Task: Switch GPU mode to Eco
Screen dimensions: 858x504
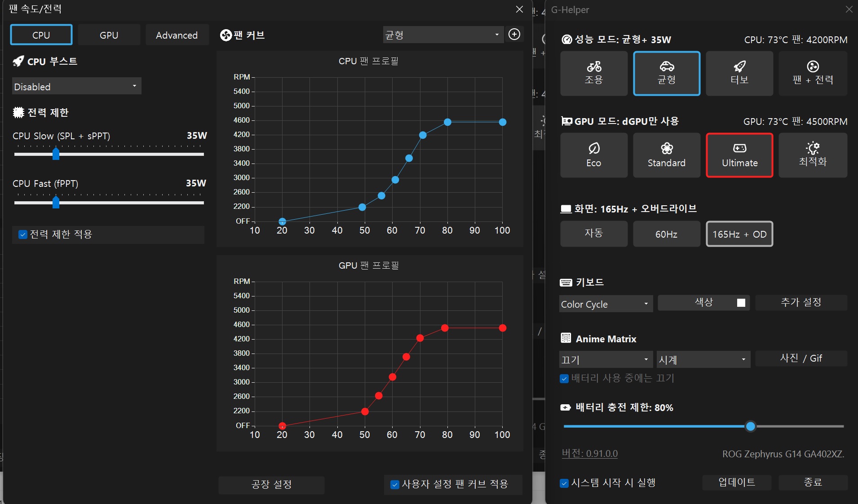Action: pyautogui.click(x=593, y=155)
